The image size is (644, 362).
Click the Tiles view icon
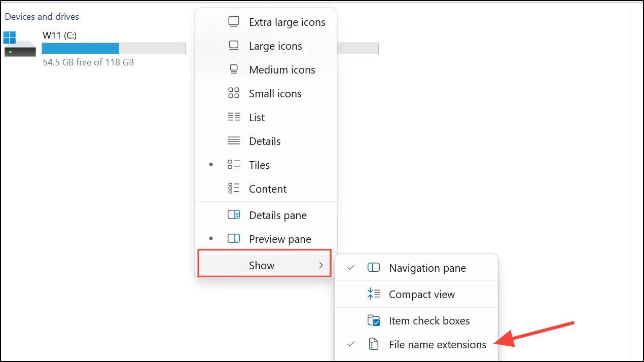click(234, 165)
